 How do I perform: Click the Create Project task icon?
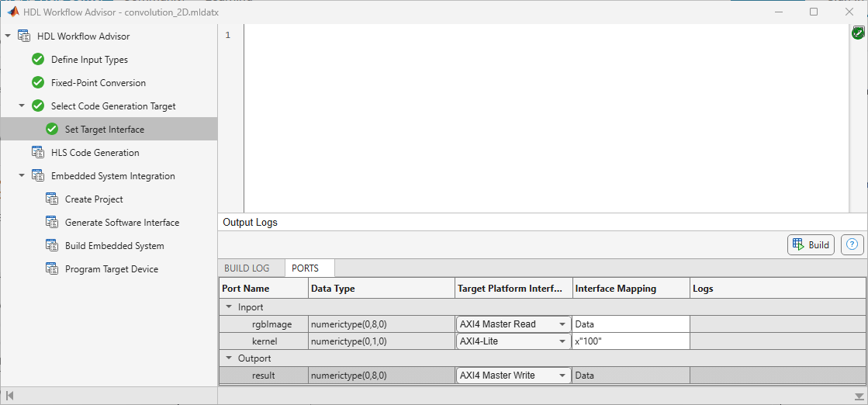51,199
